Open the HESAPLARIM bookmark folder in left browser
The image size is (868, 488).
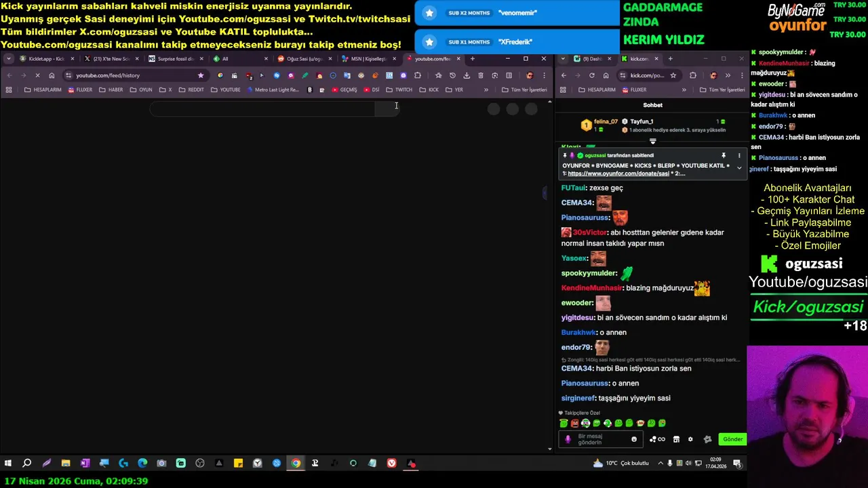click(42, 89)
